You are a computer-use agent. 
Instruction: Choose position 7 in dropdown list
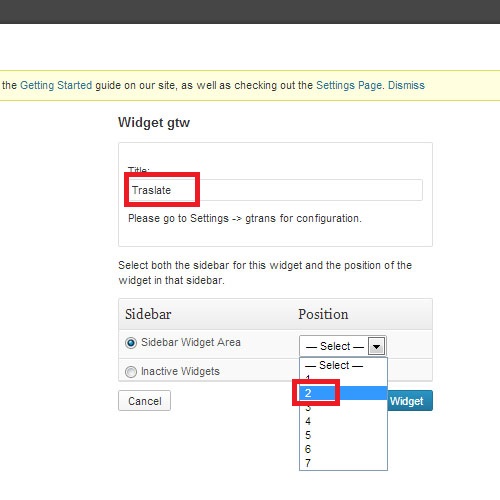[x=343, y=463]
